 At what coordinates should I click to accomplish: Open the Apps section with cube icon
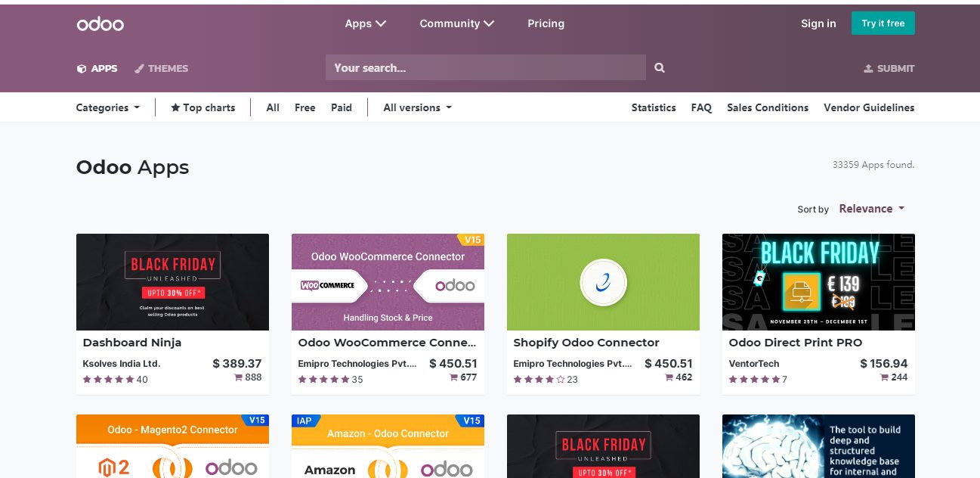pos(97,68)
